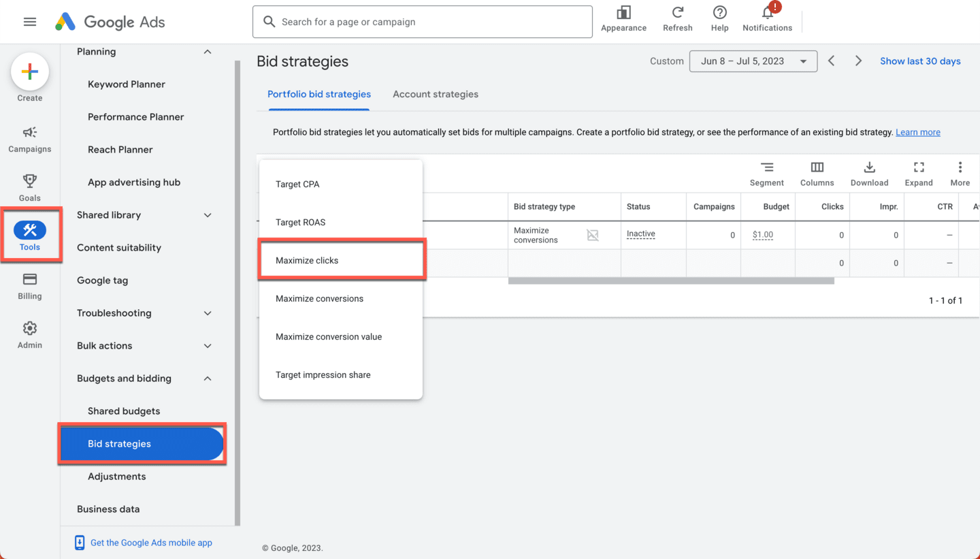Sort by the CTR column header

point(945,206)
